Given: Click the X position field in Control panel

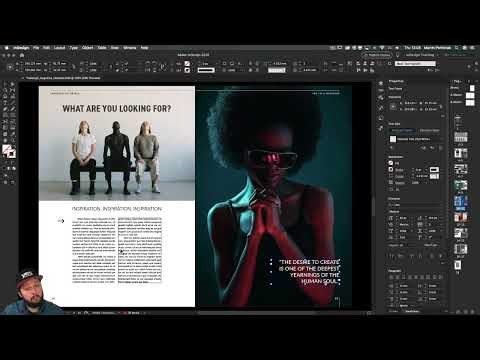Looking at the screenshot, I should click(x=32, y=63).
